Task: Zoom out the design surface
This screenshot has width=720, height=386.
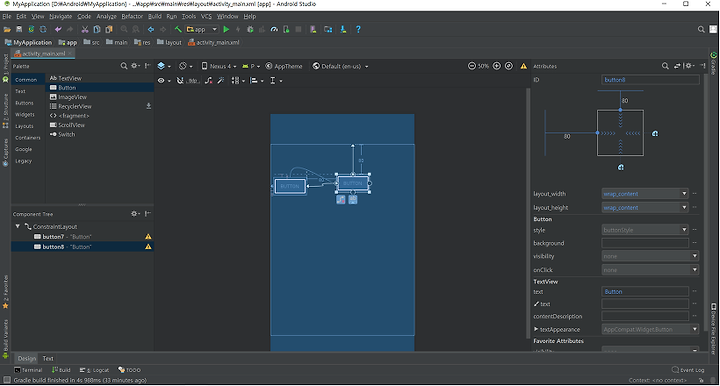Action: click(x=472, y=66)
